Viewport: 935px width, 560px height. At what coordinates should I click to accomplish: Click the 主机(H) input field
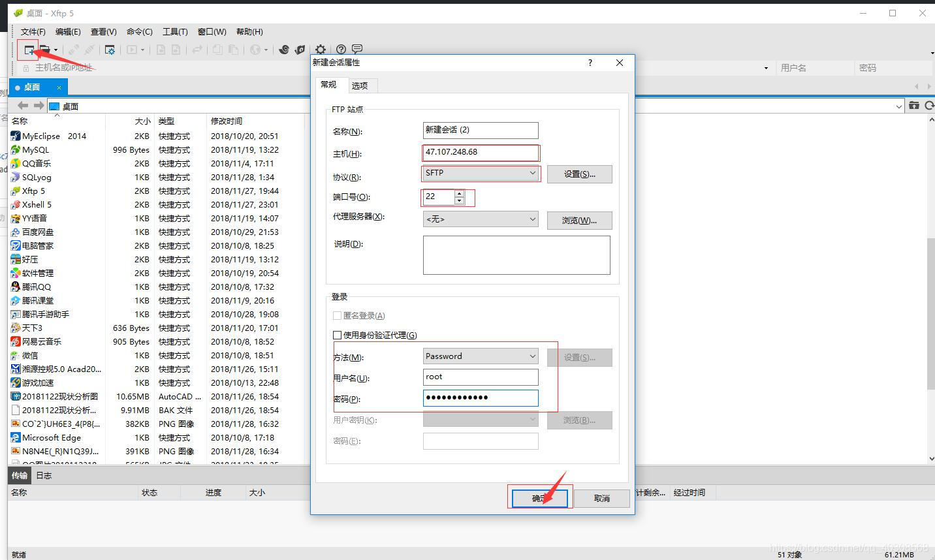pyautogui.click(x=481, y=153)
